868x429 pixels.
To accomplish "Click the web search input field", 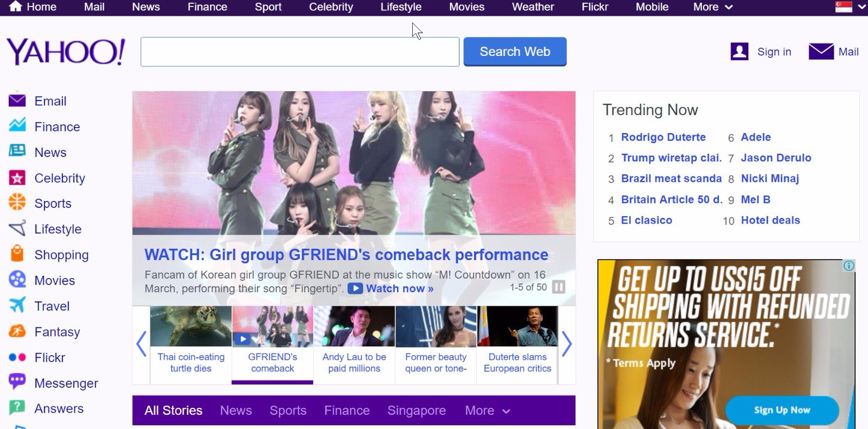I will click(300, 52).
